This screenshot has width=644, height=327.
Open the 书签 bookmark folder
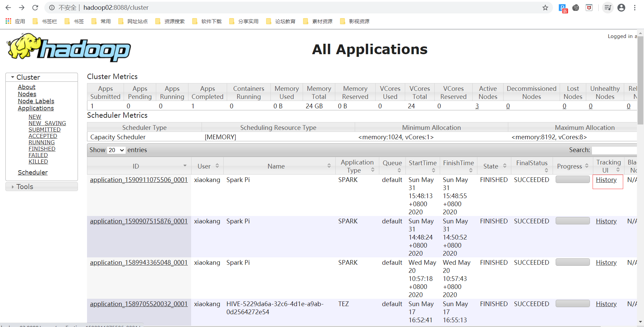(x=74, y=21)
